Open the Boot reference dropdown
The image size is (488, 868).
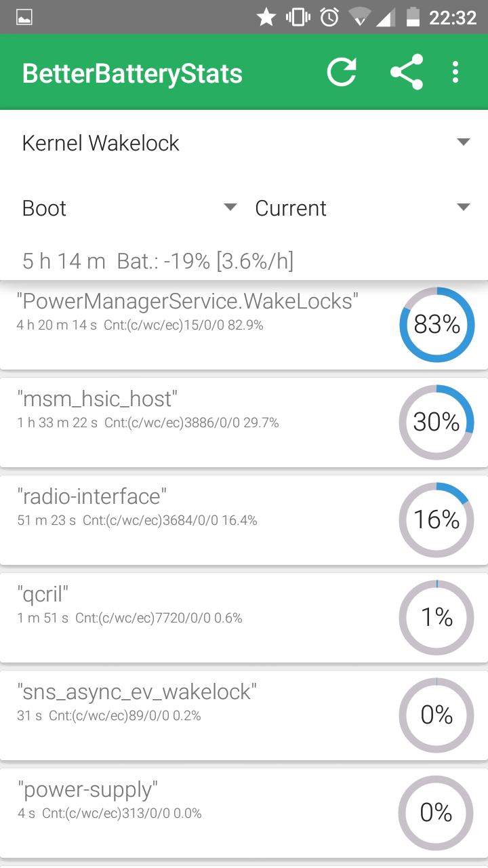(x=129, y=208)
